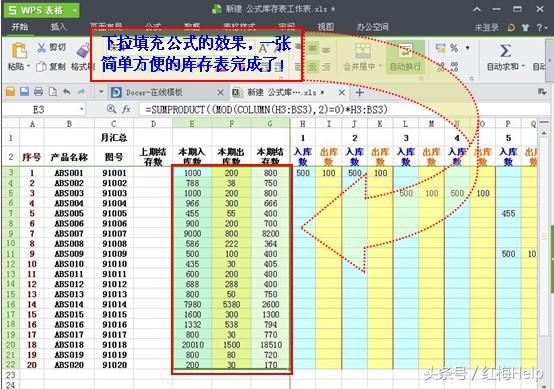The height and width of the screenshot is (389, 554).
Task: Click the select-all corner of the grid
Action: tap(11, 123)
